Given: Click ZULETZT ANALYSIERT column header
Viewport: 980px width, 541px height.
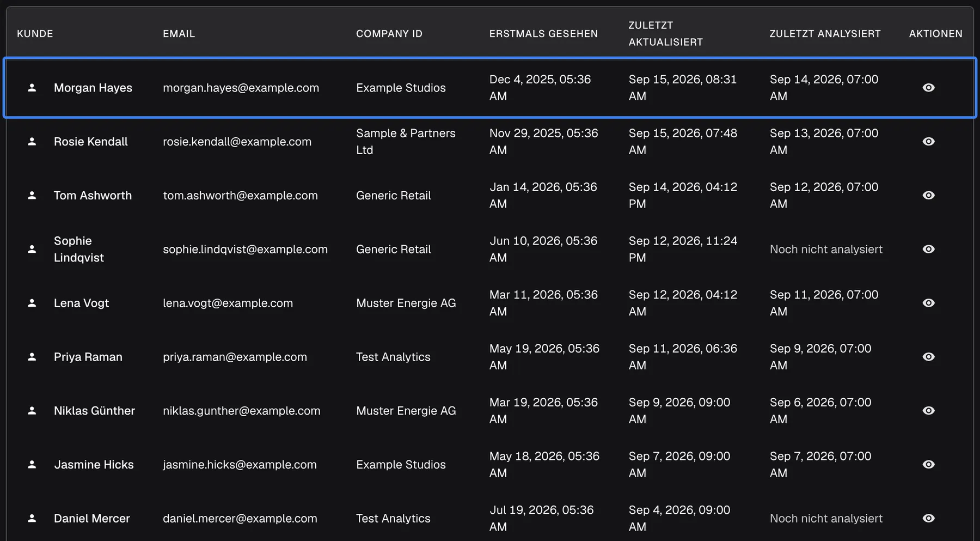Looking at the screenshot, I should pyautogui.click(x=825, y=34).
